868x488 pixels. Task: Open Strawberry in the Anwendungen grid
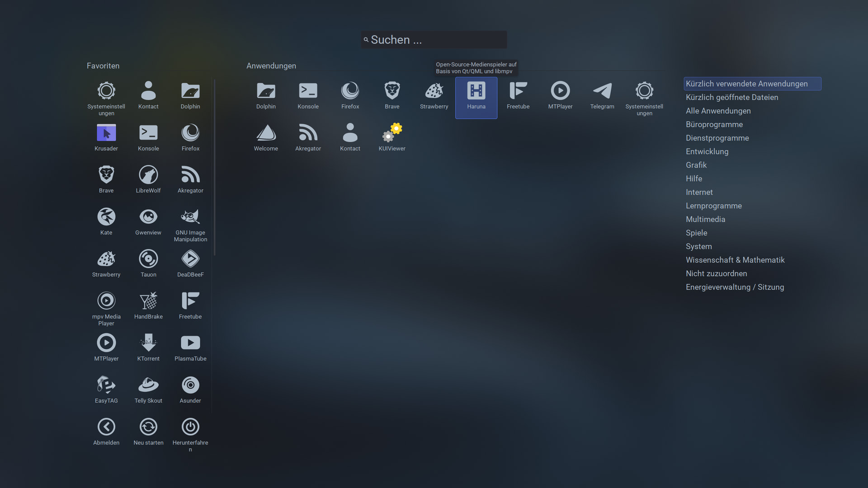pos(434,95)
